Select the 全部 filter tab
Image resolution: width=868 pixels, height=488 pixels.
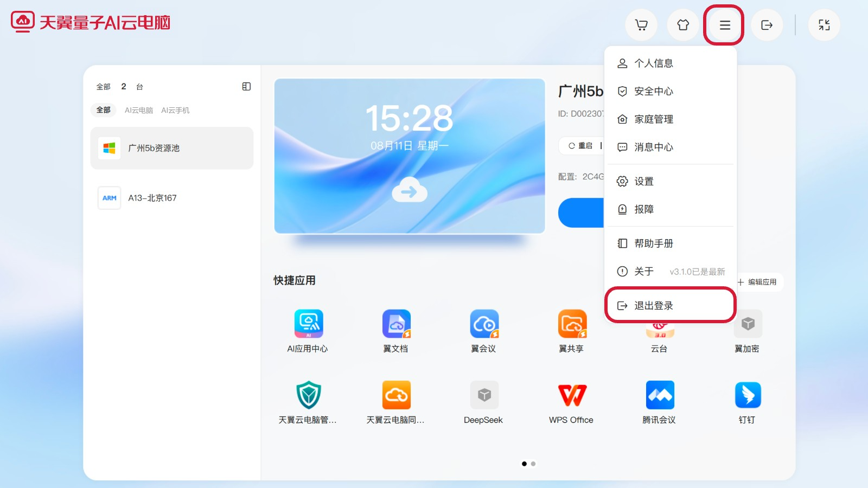coord(104,110)
